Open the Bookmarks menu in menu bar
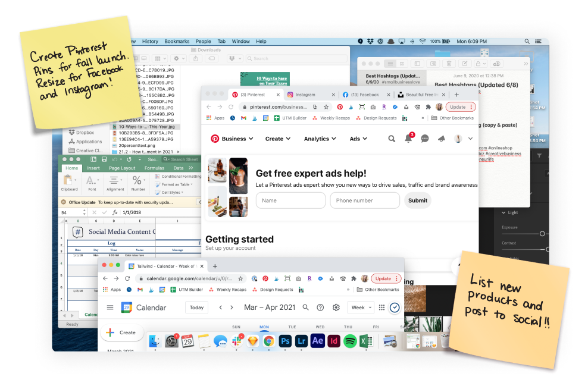This screenshot has height=389, width=588. 177,41
